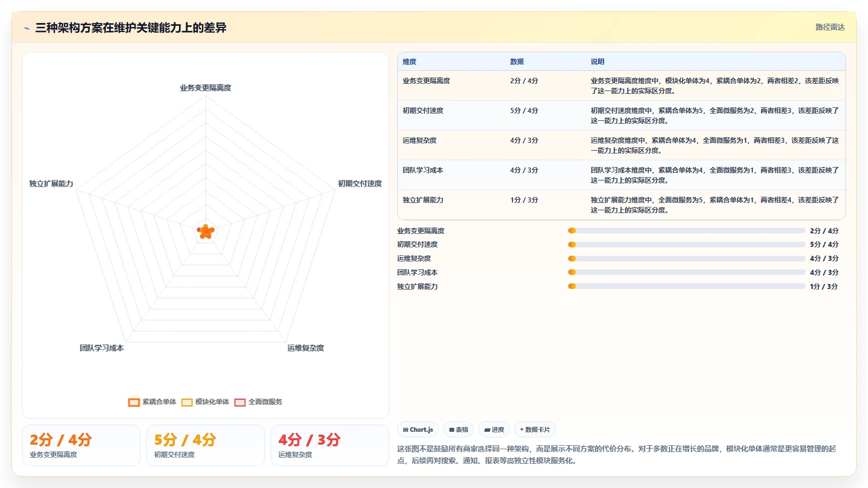Click the description starting 业务变更隔离度维度中
This screenshot has height=488, width=868.
point(714,86)
